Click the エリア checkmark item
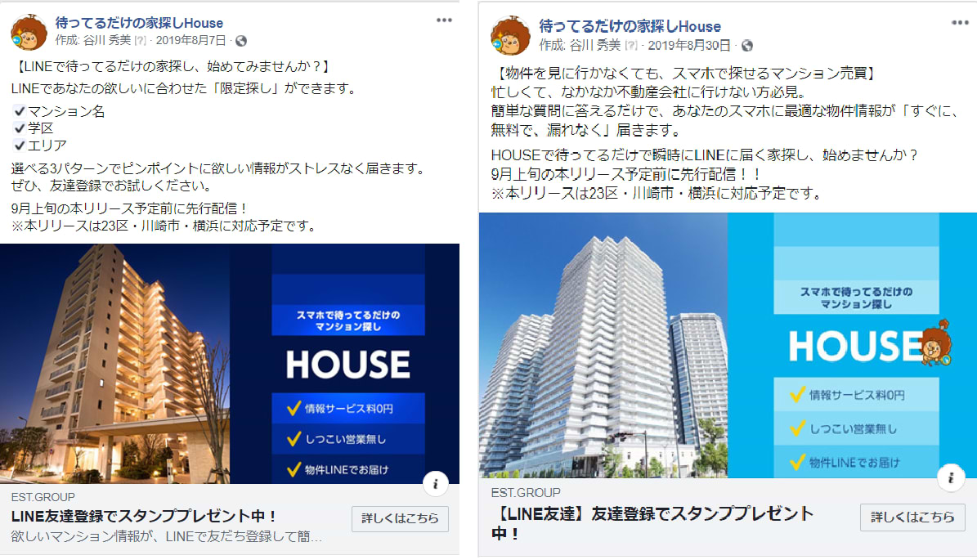977x560 pixels. click(x=40, y=146)
